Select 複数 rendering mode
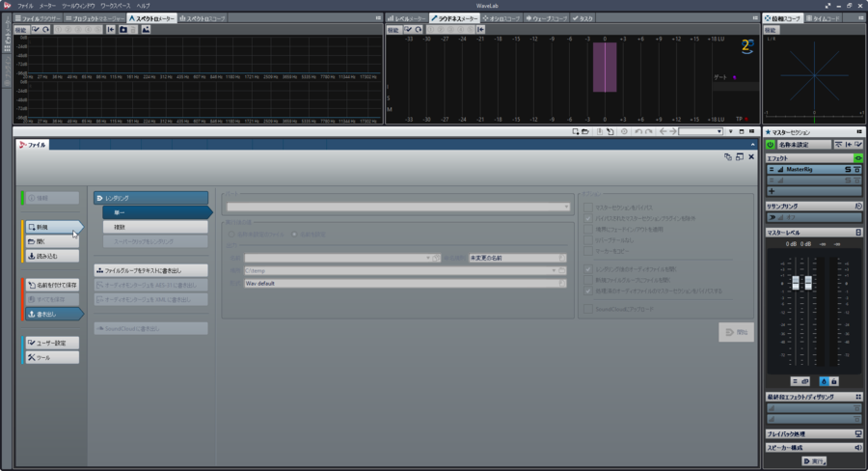This screenshot has height=471, width=868. coord(155,227)
